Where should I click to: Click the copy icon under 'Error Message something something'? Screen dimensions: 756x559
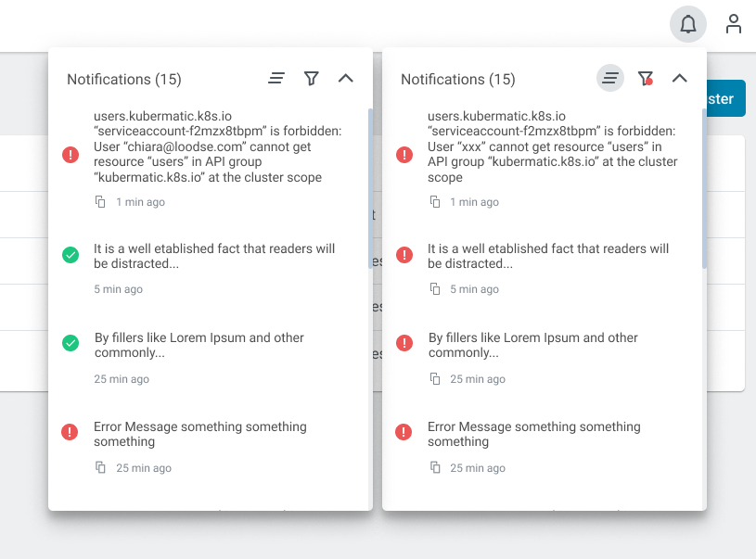100,468
